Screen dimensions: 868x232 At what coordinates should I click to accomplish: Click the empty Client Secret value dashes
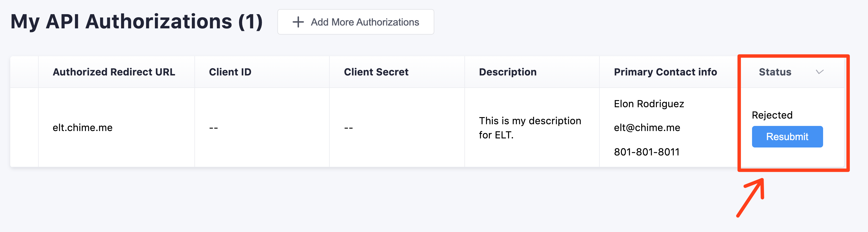(x=348, y=128)
